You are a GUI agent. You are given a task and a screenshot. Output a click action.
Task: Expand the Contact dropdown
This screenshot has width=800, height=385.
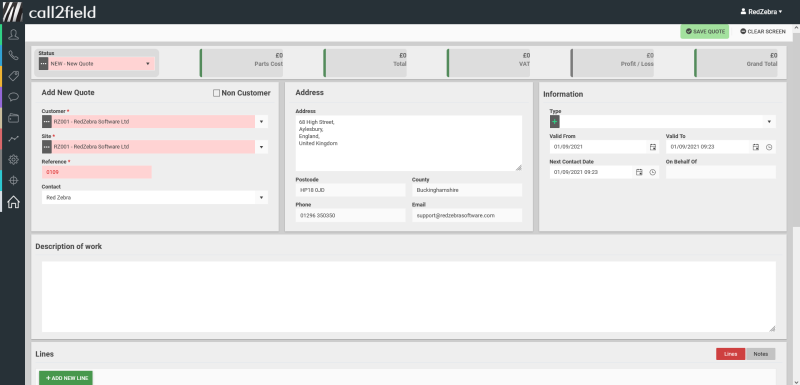pyautogui.click(x=261, y=197)
